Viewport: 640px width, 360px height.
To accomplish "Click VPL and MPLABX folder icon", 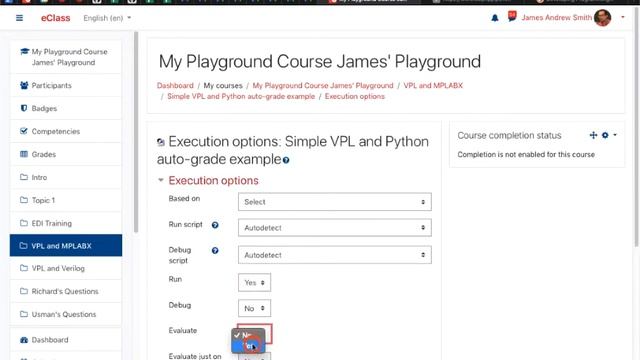I will [x=23, y=246].
